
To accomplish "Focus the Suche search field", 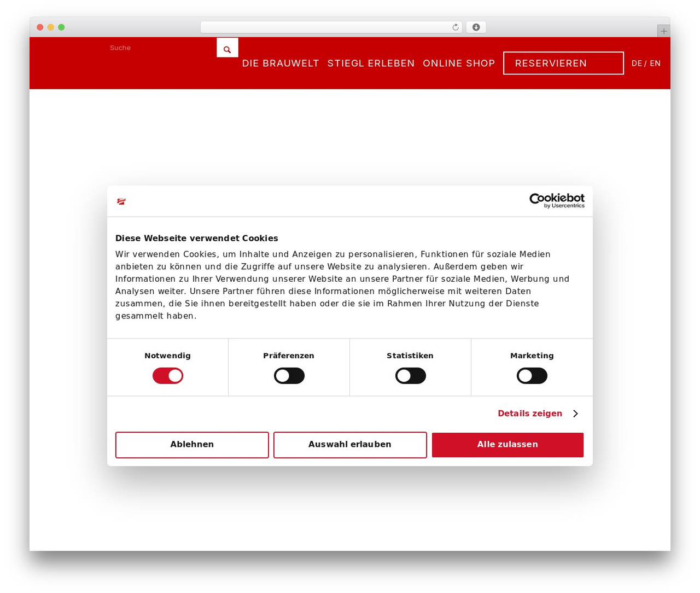I will tap(162, 48).
